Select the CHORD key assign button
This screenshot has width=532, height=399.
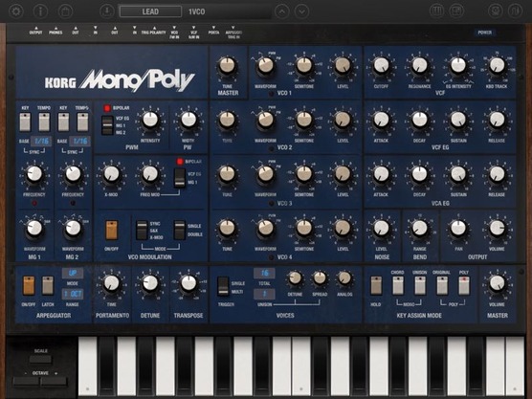(398, 286)
